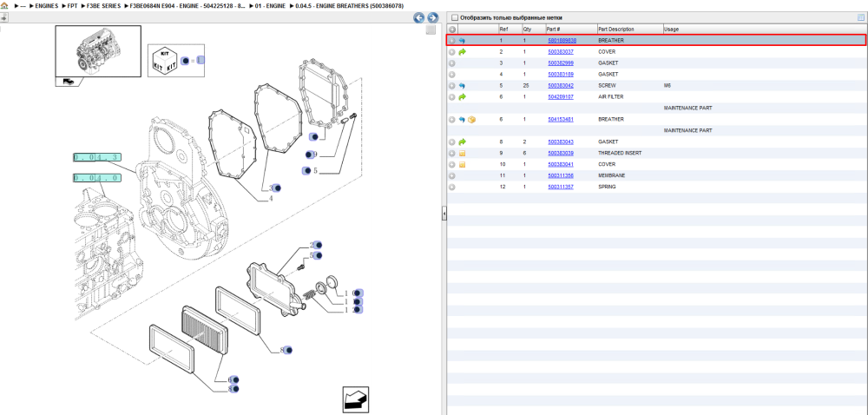Open part number link 500383041
This screenshot has height=415, width=868.
561,164
